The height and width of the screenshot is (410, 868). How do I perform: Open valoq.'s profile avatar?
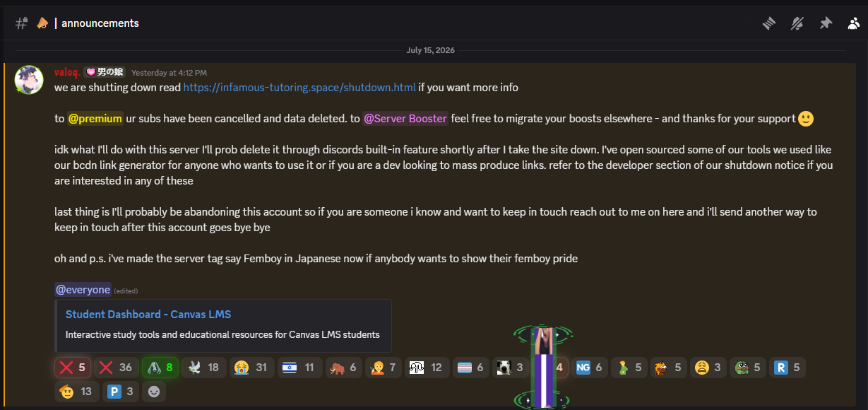(29, 80)
